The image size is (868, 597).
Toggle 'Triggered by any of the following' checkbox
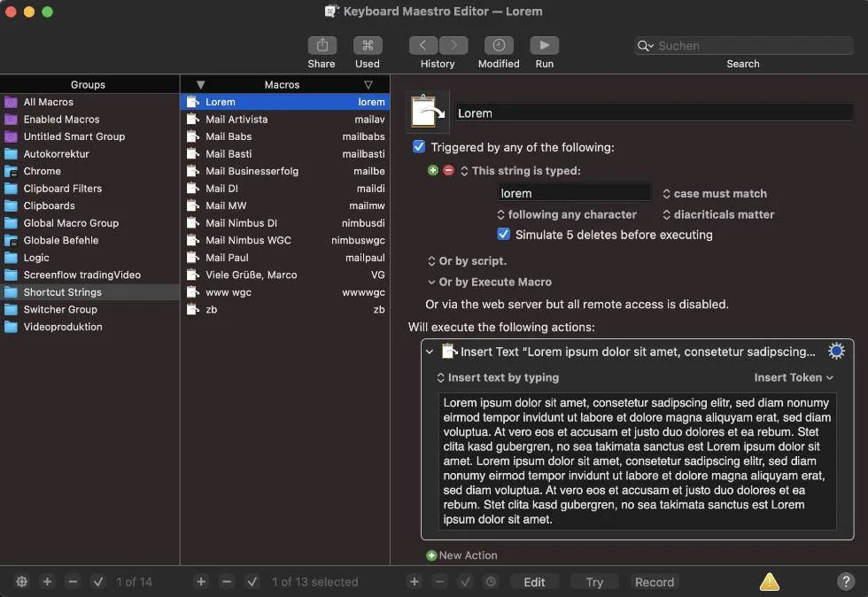pos(419,147)
